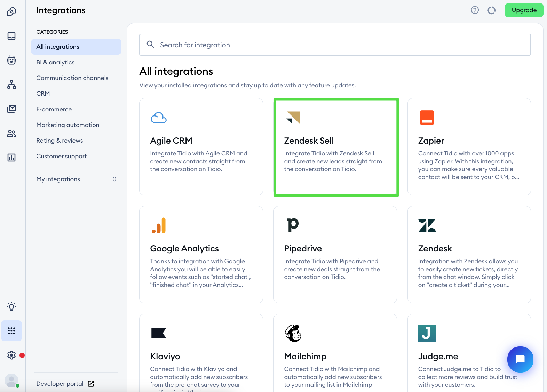The image size is (547, 392).
Task: Click the Google Analytics description text
Action: click(x=200, y=273)
